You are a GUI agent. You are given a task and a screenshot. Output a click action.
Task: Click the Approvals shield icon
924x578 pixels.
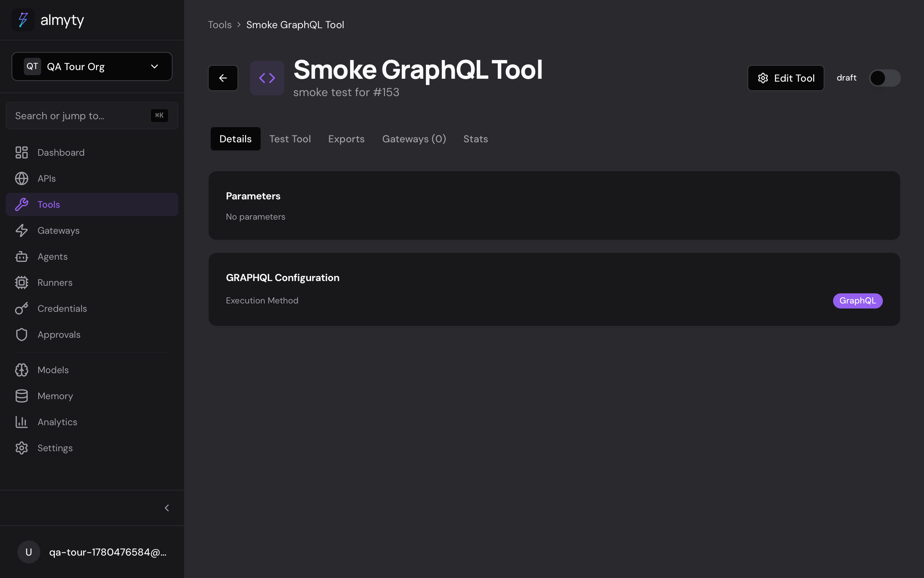tap(22, 335)
